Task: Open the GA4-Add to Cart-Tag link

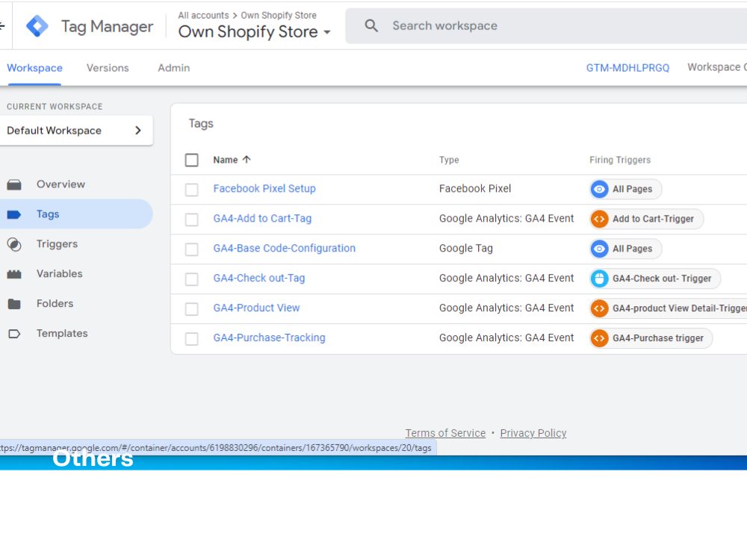Action: pyautogui.click(x=262, y=219)
